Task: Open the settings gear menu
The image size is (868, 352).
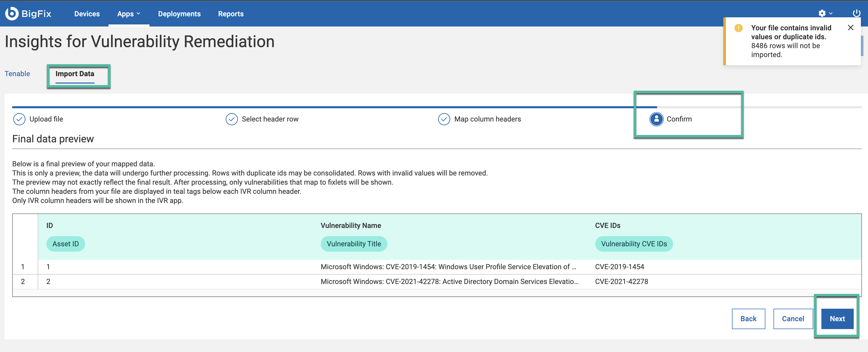Action: click(822, 13)
